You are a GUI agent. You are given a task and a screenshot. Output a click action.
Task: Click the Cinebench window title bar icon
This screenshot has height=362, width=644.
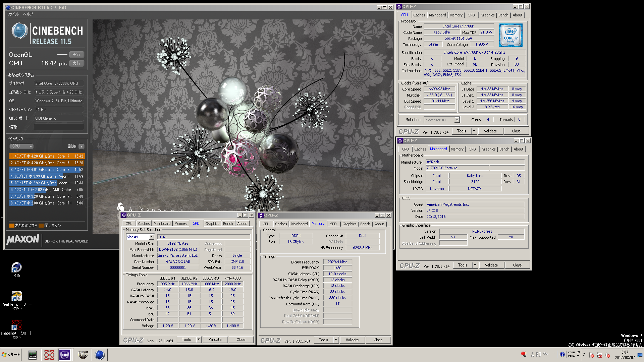pos(7,7)
